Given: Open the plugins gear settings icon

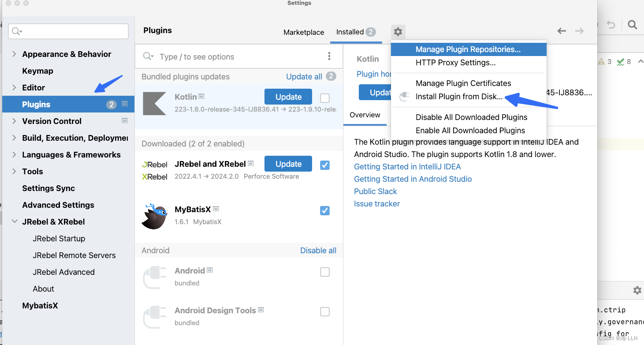Looking at the screenshot, I should coord(398,32).
